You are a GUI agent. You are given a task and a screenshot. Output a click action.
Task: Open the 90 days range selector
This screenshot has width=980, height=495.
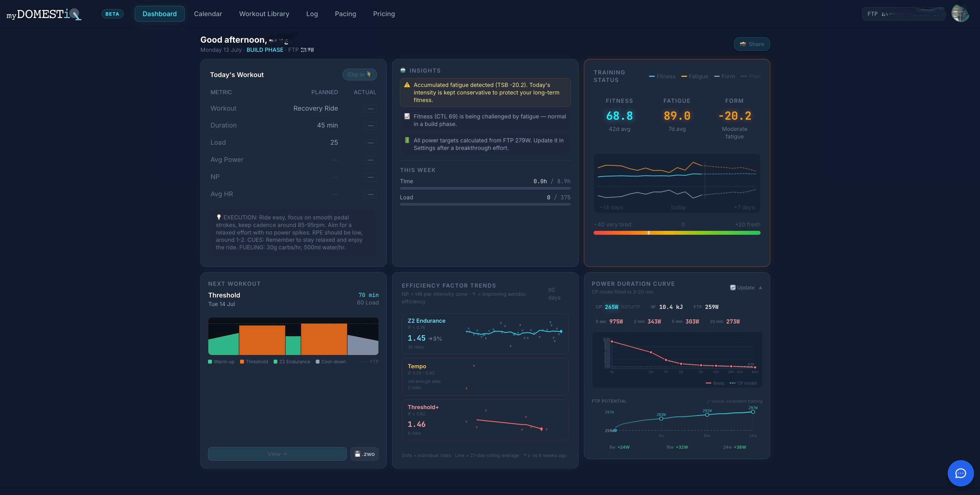pos(554,294)
